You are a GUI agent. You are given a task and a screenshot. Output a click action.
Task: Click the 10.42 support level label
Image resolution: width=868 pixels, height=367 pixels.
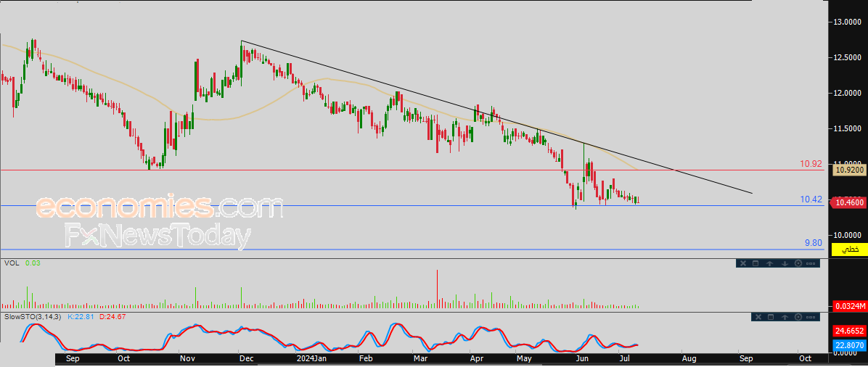[x=812, y=199]
